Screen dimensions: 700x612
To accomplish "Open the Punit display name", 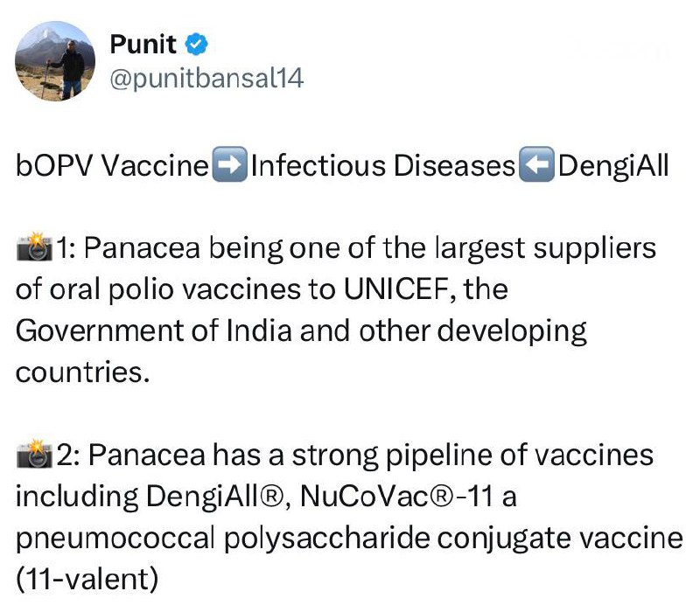I will tap(143, 45).
